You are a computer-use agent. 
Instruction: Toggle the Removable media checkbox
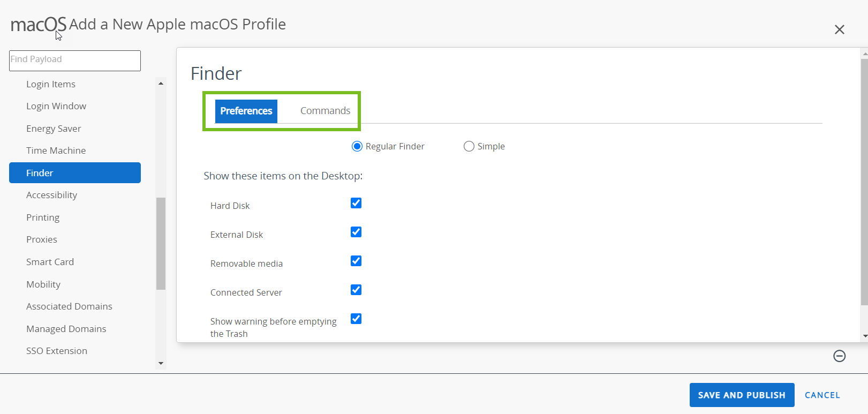coord(356,261)
